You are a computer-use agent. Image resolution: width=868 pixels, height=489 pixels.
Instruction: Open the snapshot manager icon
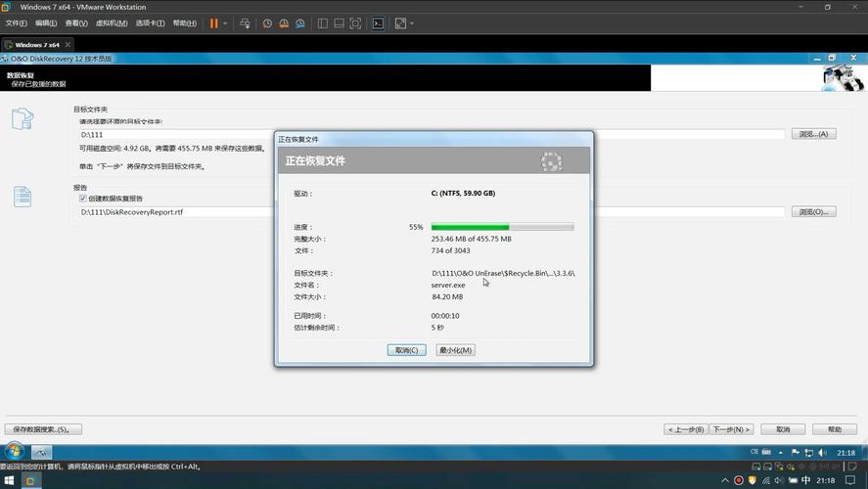click(300, 23)
